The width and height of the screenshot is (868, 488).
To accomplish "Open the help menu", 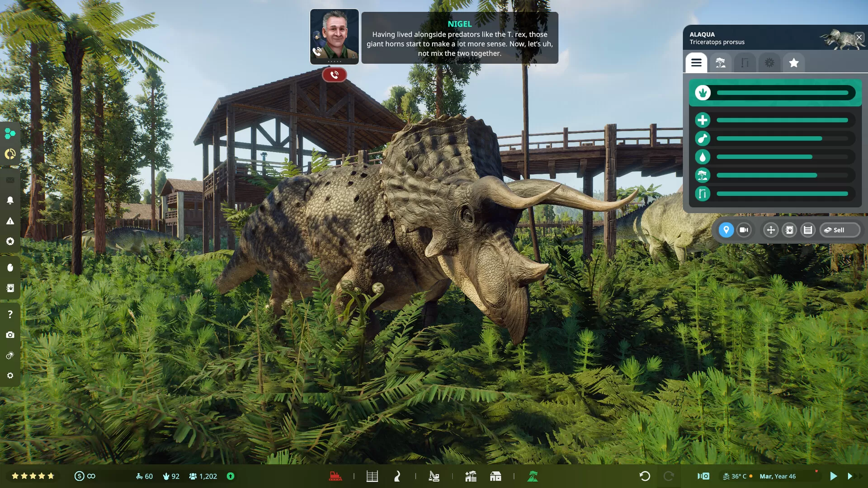I will tap(10, 314).
